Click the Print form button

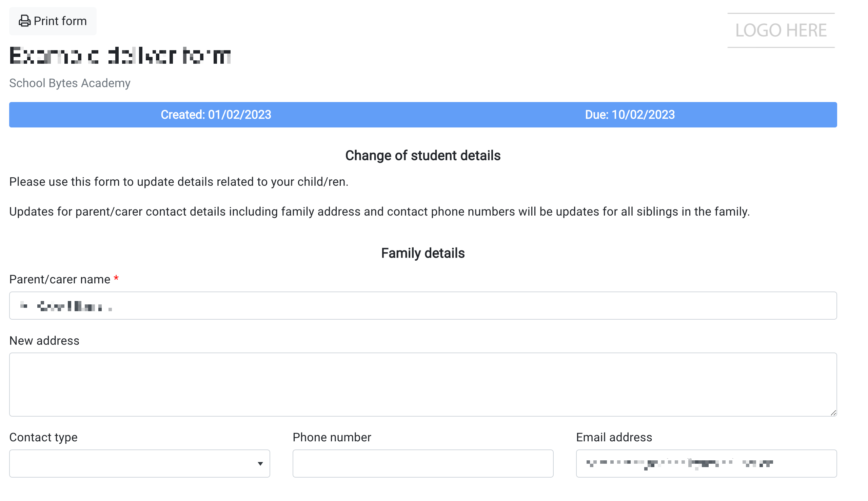53,21
